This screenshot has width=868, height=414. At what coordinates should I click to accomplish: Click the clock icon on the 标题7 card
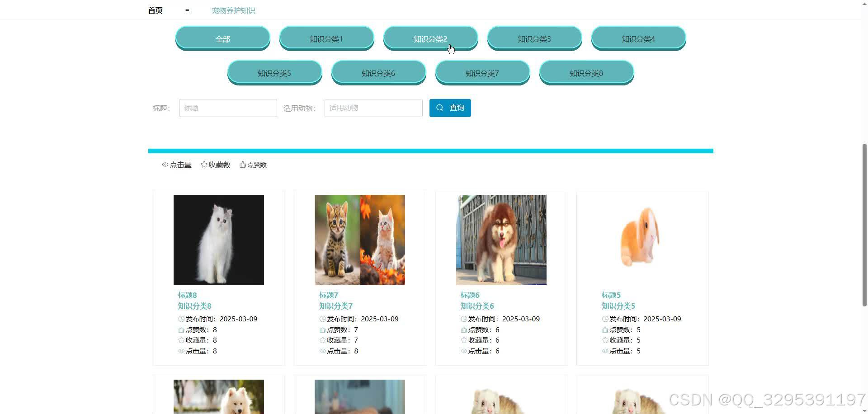[x=323, y=319]
